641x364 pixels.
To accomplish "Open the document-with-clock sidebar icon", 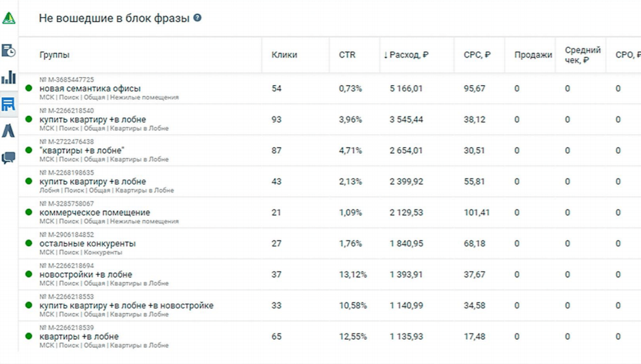I will (x=9, y=50).
